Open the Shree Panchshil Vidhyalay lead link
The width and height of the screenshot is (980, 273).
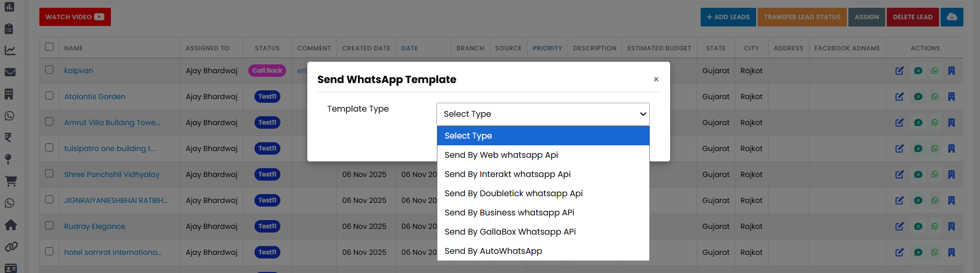[112, 174]
